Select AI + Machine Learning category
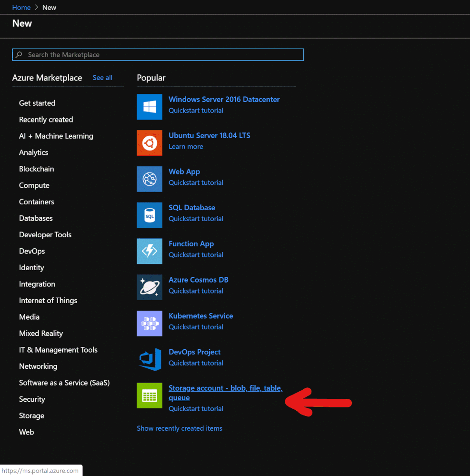Viewport: 470px width, 476px height. 56,136
